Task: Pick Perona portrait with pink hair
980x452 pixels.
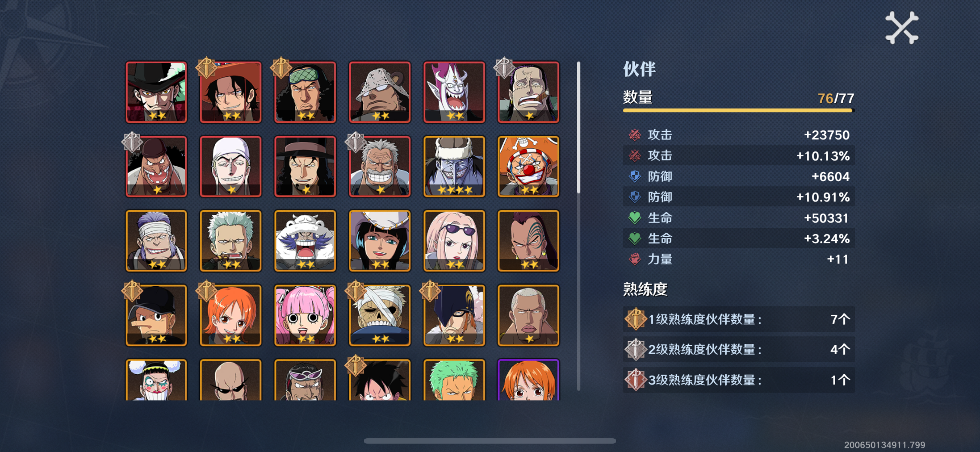Action: pyautogui.click(x=305, y=315)
